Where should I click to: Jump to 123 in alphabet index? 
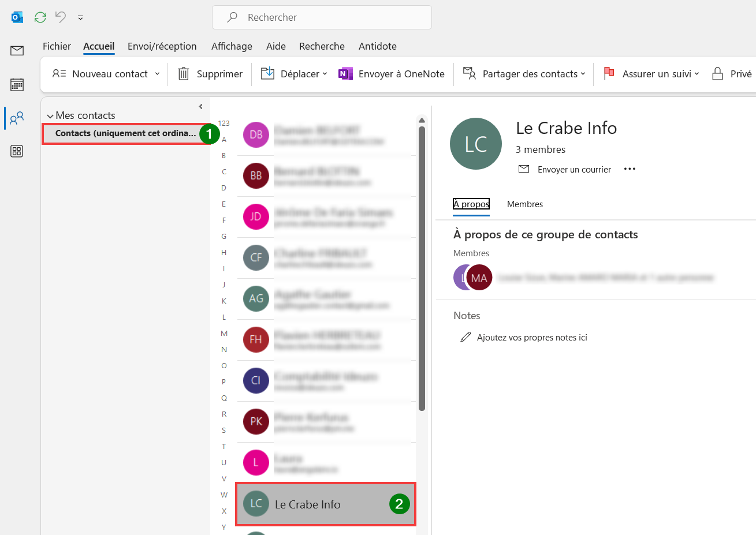click(224, 124)
